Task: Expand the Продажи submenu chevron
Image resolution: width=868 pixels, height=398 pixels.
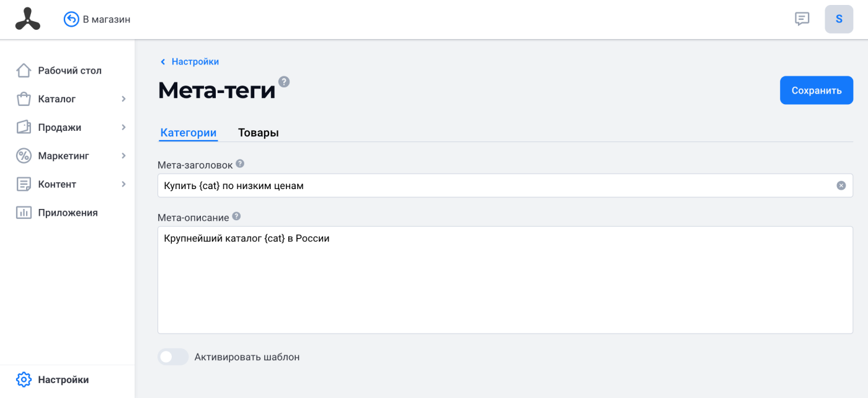Action: (123, 127)
